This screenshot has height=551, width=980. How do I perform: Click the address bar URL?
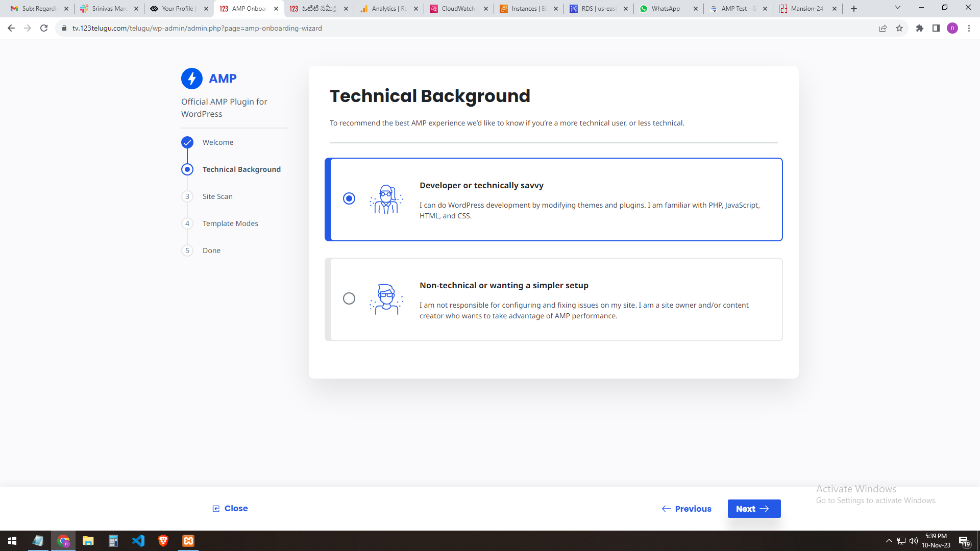[197, 28]
